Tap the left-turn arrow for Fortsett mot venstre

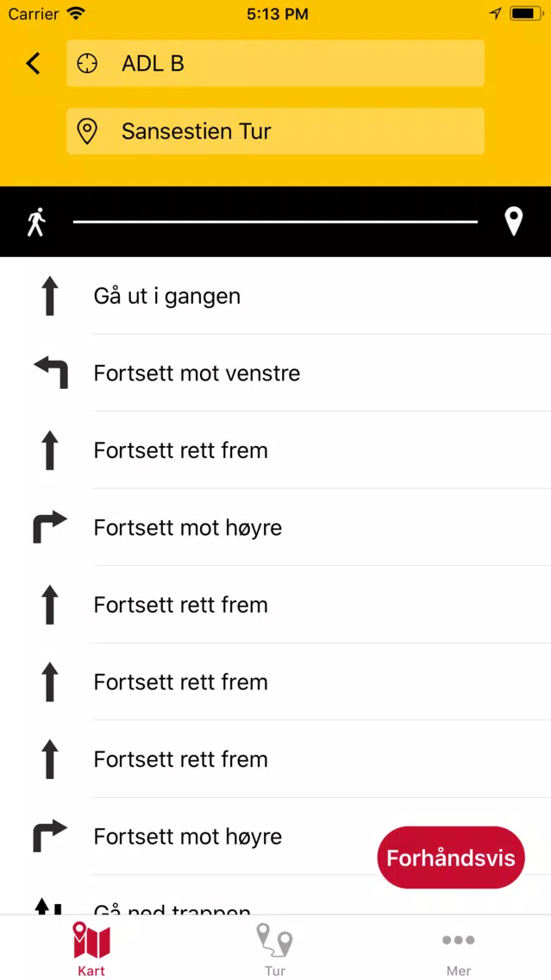click(50, 373)
